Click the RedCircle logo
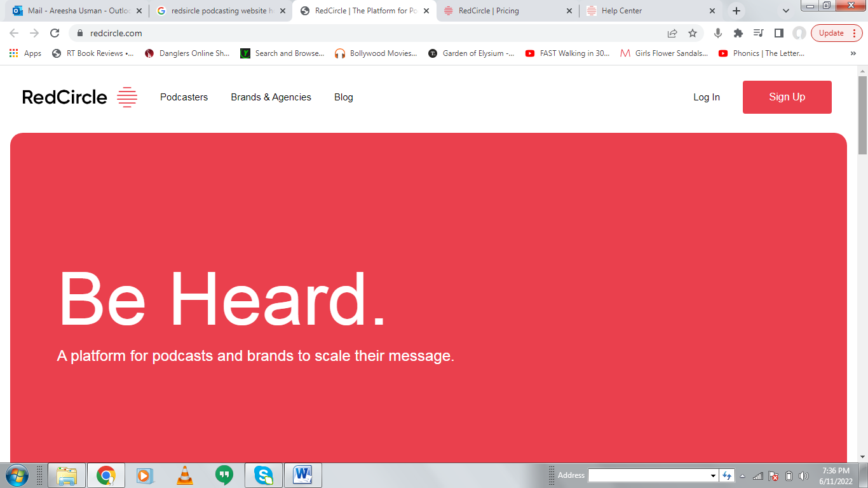This screenshot has height=488, width=868. point(79,97)
